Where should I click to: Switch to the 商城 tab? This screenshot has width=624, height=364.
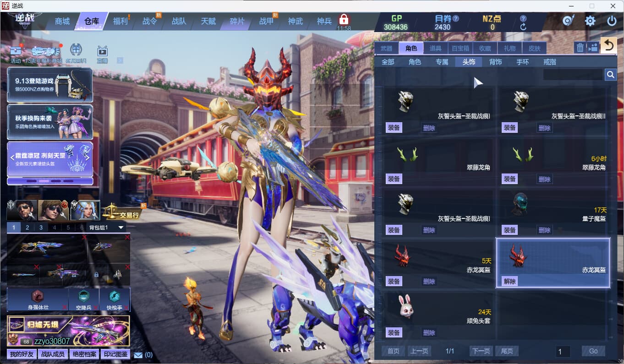(x=62, y=21)
